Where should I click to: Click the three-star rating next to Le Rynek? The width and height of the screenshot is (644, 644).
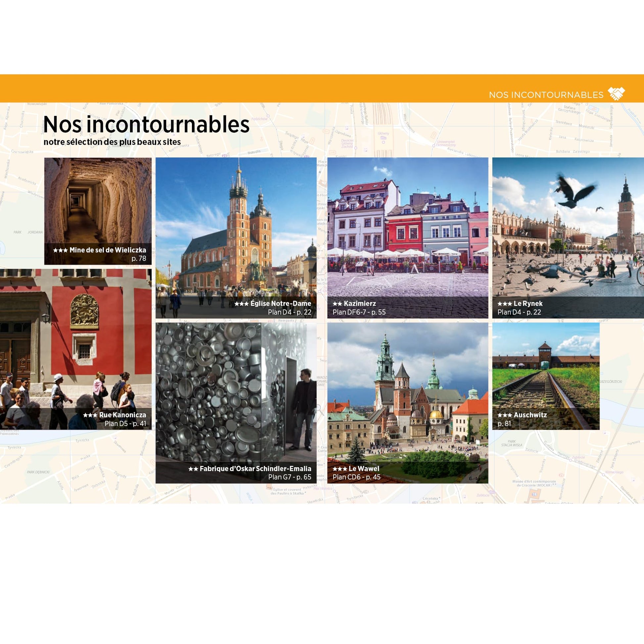(505, 304)
